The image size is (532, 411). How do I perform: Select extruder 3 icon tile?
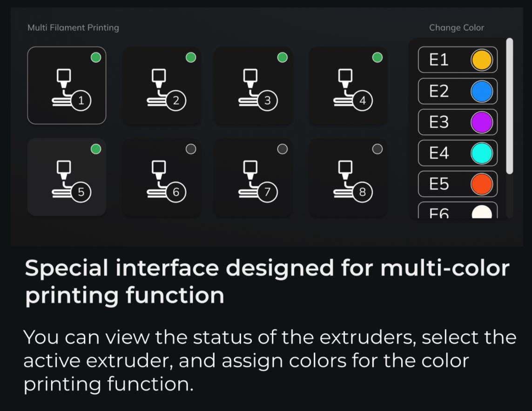click(253, 86)
